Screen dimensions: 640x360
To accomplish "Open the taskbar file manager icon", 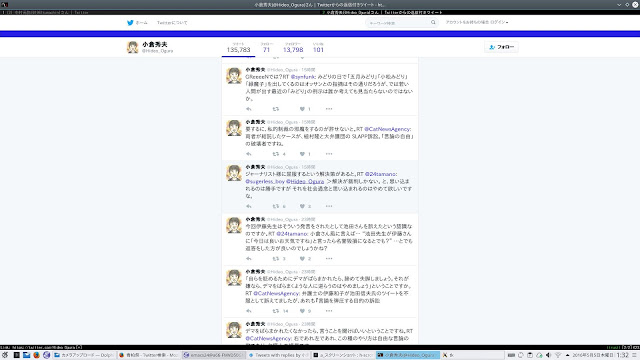I will click(27, 355).
